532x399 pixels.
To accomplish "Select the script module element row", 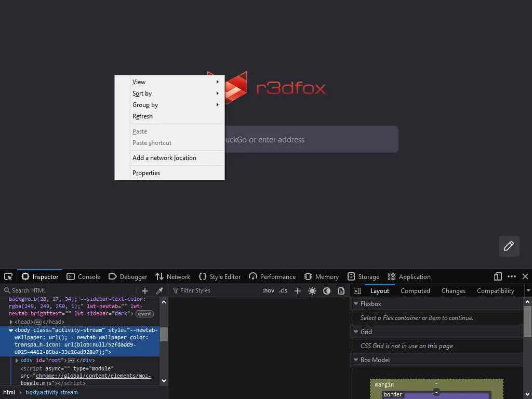I will [85, 376].
